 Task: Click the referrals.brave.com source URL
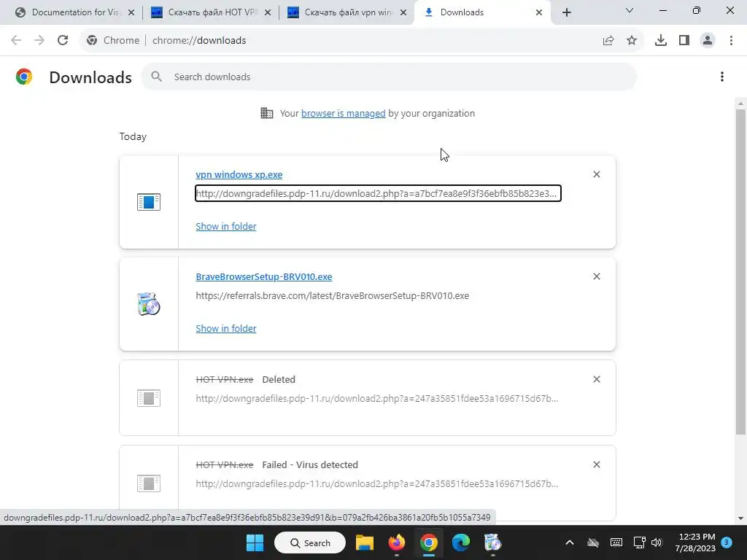point(333,296)
